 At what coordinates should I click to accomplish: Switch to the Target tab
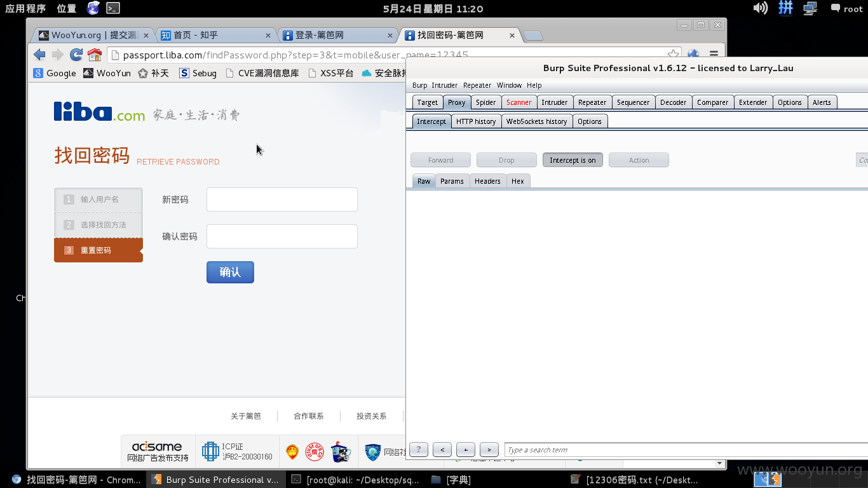tap(427, 102)
